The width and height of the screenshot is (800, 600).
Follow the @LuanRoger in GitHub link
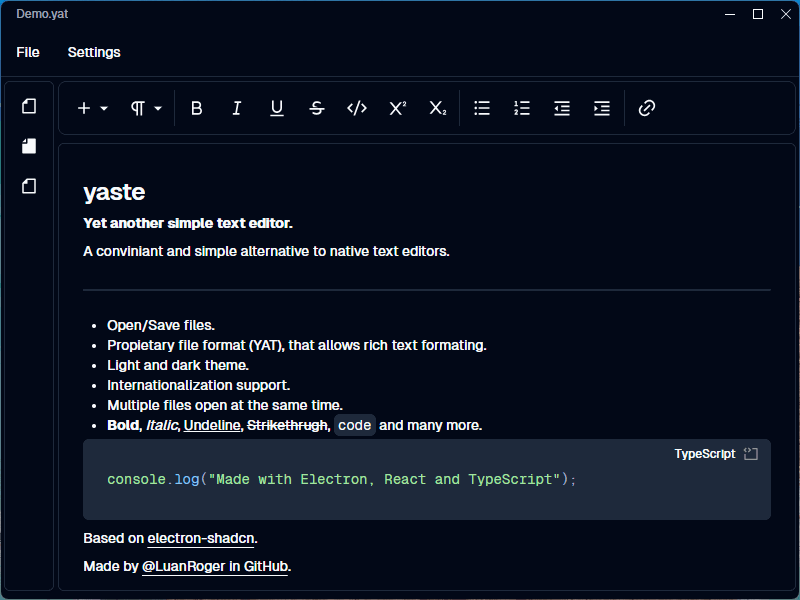[215, 567]
